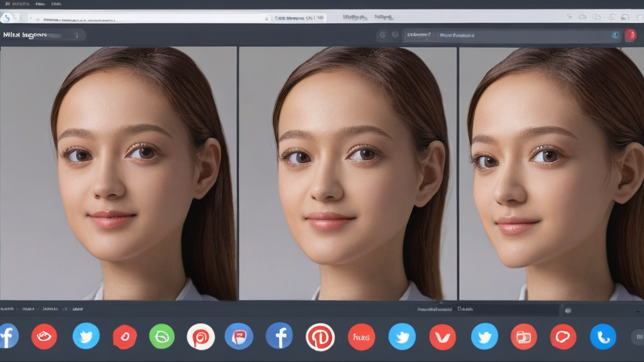The height and width of the screenshot is (362, 644).
Task: Click the browser logo left of the address bar
Action: [x=7, y=18]
